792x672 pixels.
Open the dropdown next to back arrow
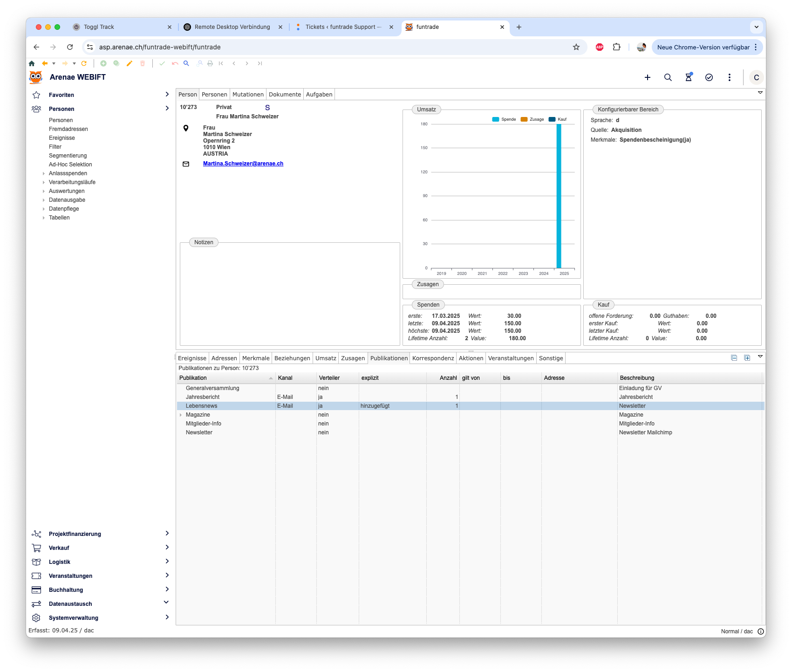pyautogui.click(x=54, y=63)
